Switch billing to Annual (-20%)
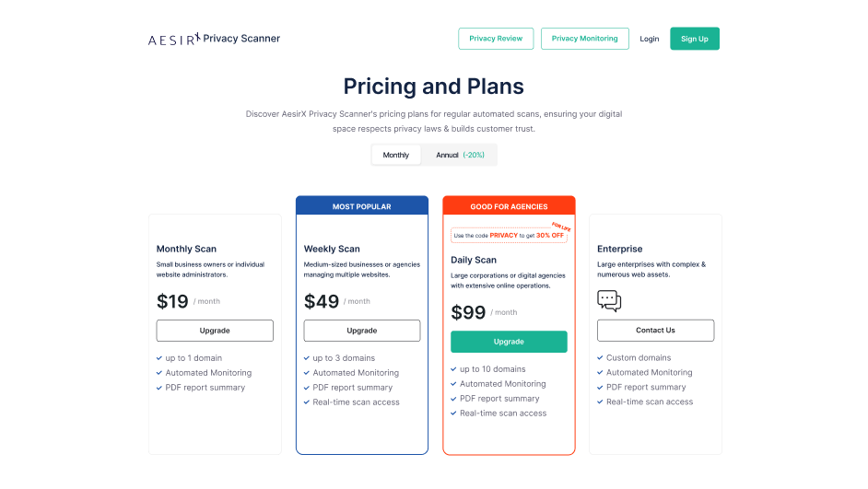Viewport: 868px width, 489px height. (460, 155)
